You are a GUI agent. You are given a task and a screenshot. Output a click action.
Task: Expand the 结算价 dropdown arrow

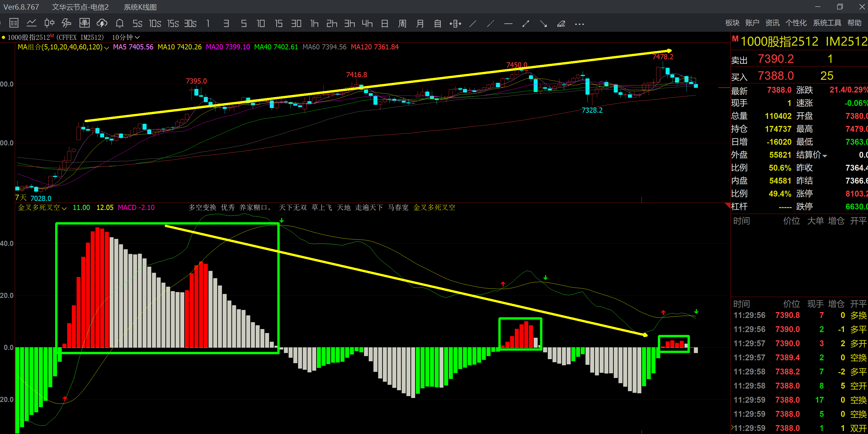825,156
